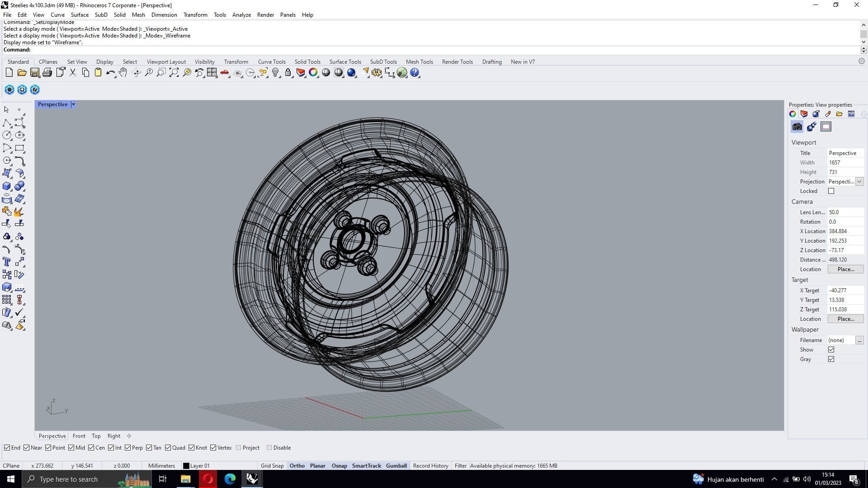
Task: Click the black Layer 01 color swatch
Action: click(186, 466)
